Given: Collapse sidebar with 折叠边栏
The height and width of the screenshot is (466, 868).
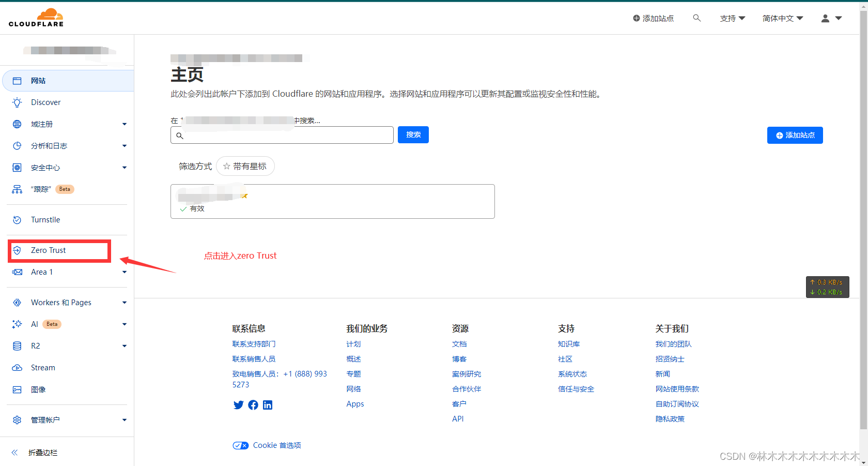Looking at the screenshot, I should pyautogui.click(x=35, y=453).
